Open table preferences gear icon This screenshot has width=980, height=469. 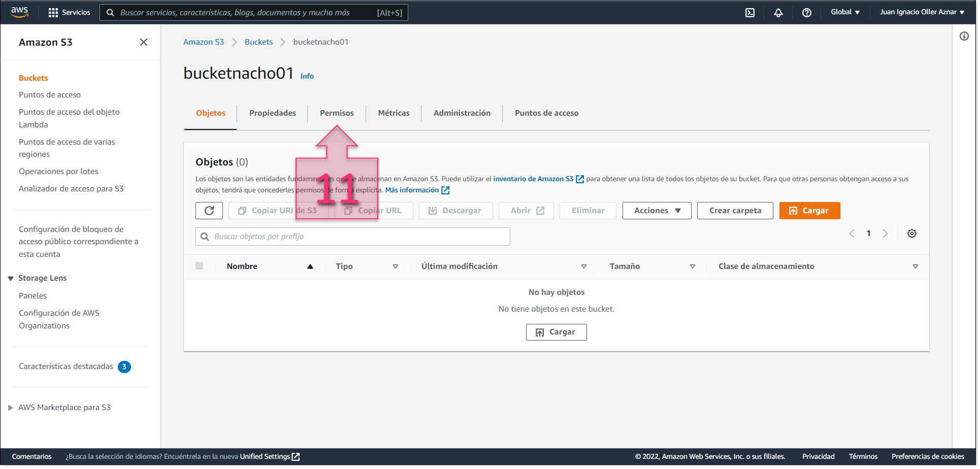(x=911, y=233)
